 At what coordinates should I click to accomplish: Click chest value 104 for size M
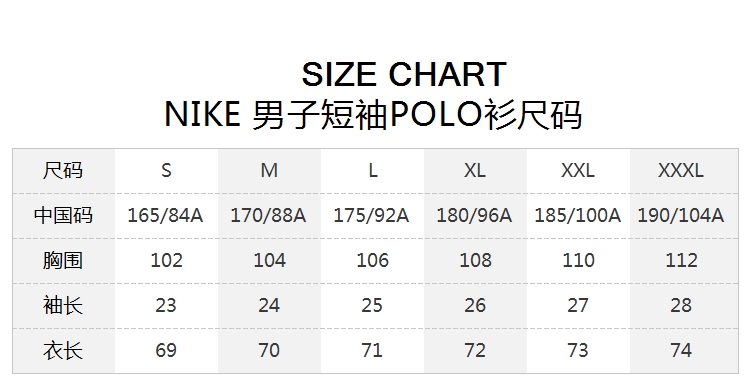(269, 261)
